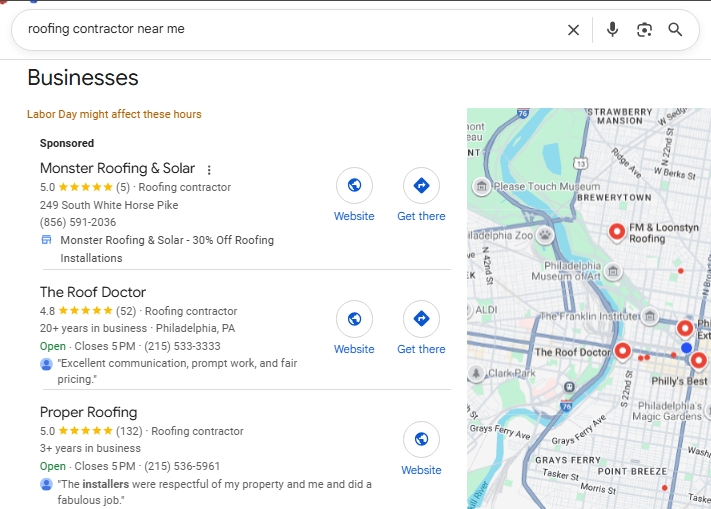Click the magnifying glass search button
Viewport: 711px width, 509px height.
click(676, 30)
